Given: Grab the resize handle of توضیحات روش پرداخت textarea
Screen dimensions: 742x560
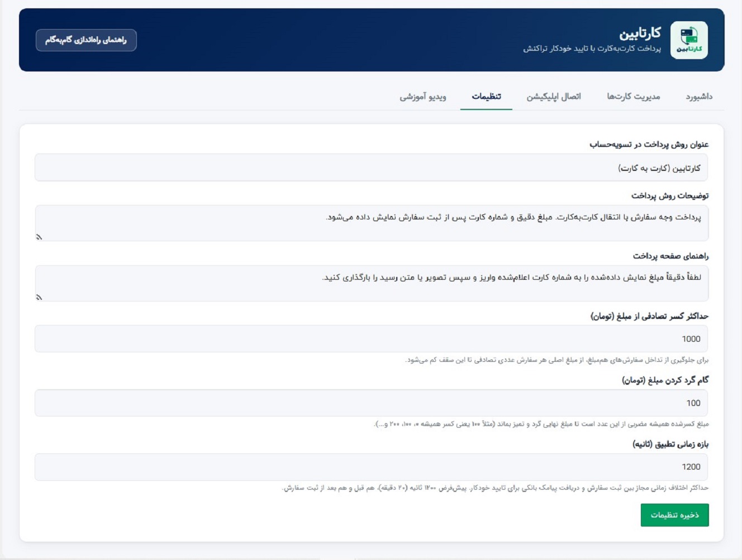Looking at the screenshot, I should coord(39,237).
